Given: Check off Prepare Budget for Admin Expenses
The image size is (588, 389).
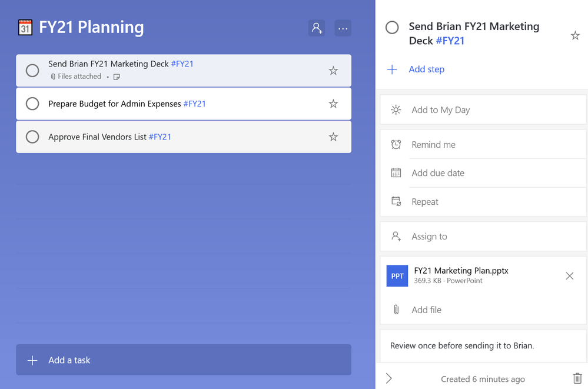Looking at the screenshot, I should [x=32, y=104].
